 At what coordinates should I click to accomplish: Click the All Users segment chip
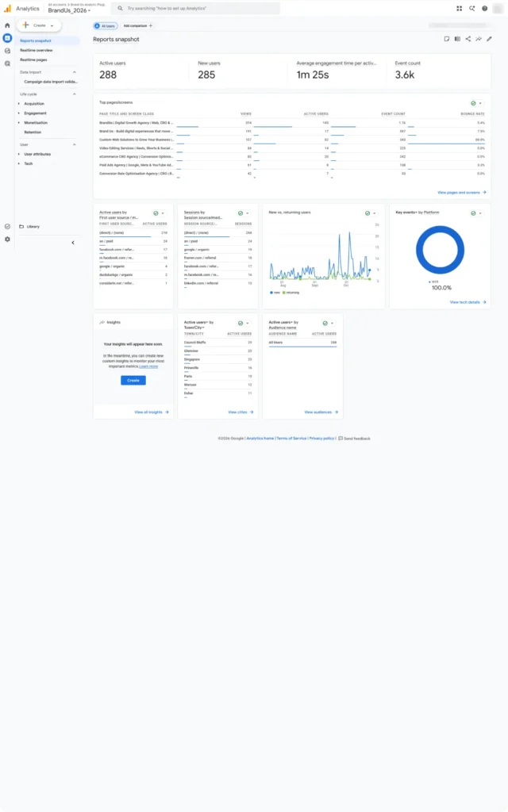coord(106,25)
